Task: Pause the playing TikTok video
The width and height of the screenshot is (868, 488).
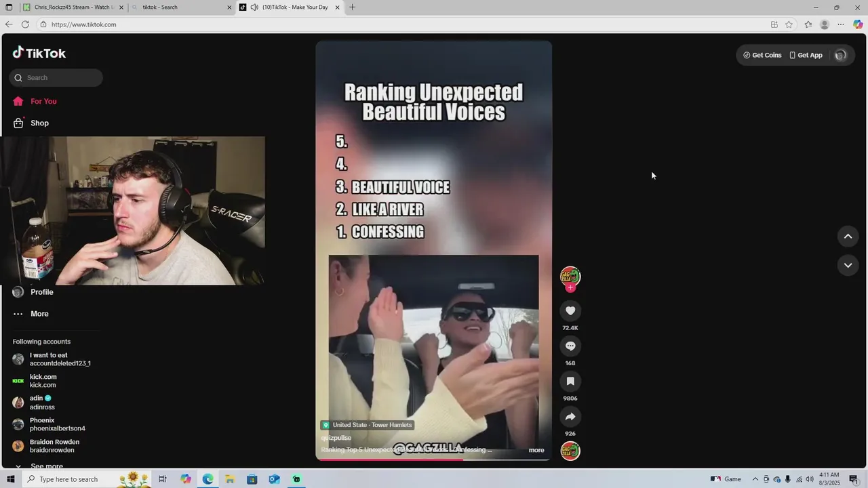Action: coord(434,250)
